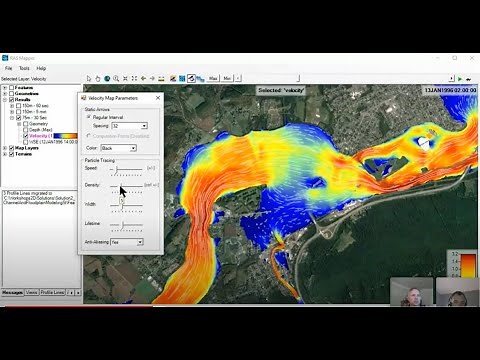The image size is (480, 360).
Task: Click the edit pencil layer icon
Action: tap(173, 79)
